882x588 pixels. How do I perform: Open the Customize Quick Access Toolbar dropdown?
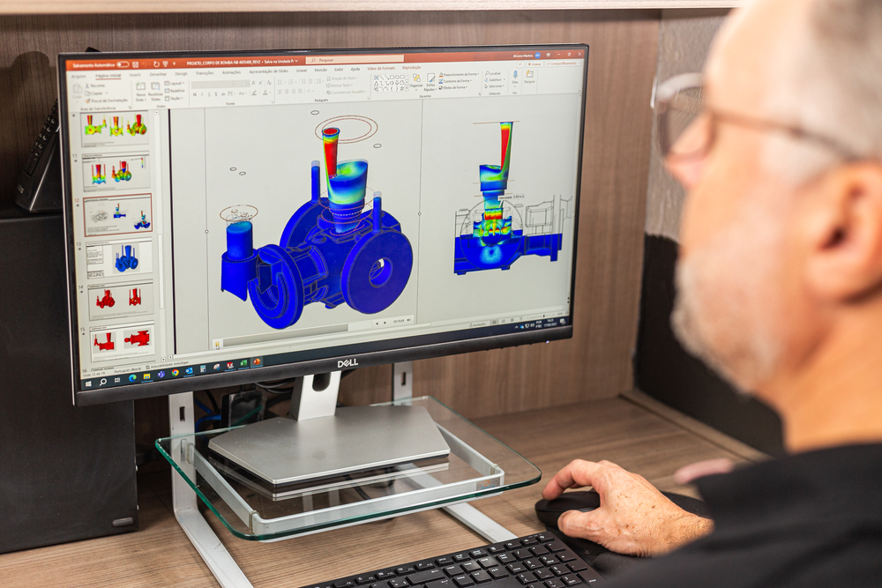[174, 64]
